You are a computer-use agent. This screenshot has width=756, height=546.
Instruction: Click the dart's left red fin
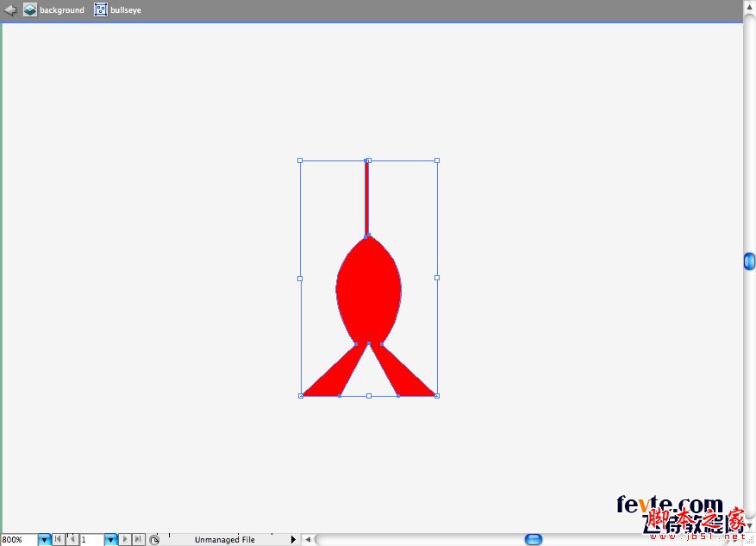coord(335,376)
